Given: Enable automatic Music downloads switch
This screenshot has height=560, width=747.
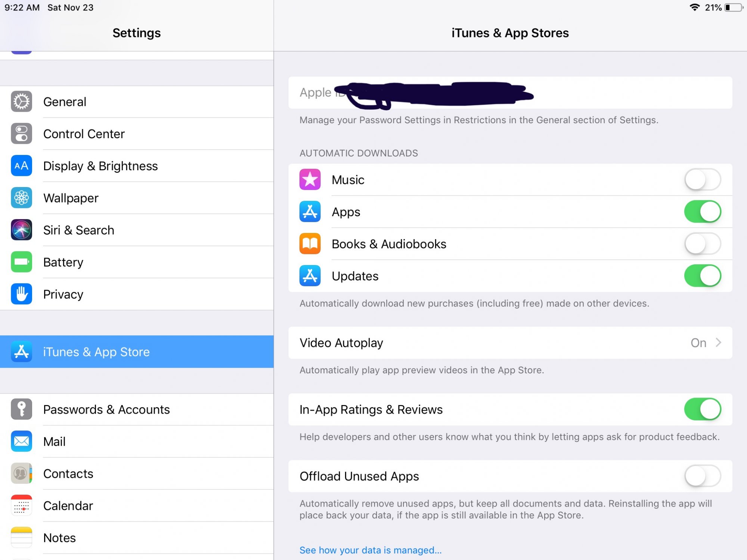Looking at the screenshot, I should pyautogui.click(x=703, y=180).
